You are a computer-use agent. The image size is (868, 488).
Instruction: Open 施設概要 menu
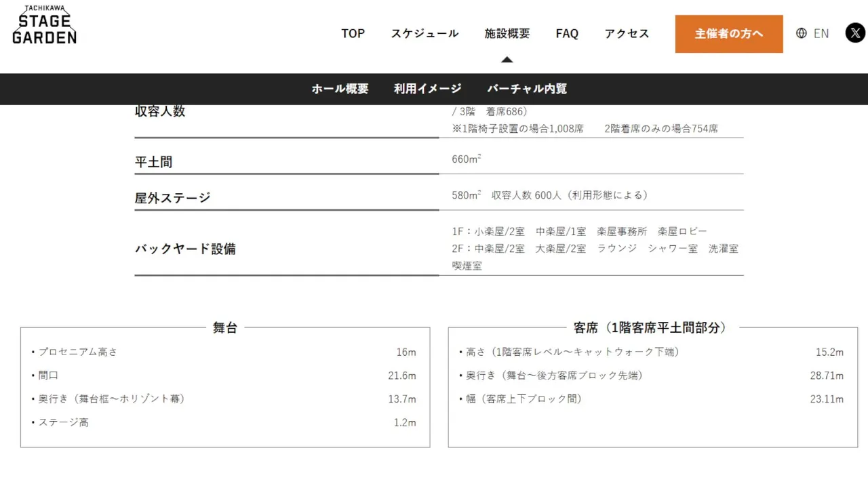507,33
